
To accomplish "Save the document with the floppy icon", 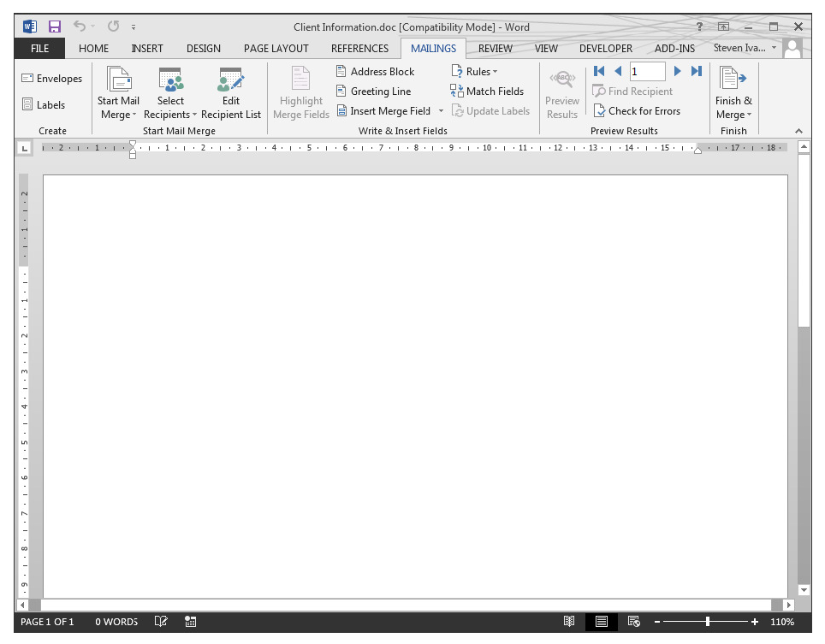I will [x=55, y=27].
